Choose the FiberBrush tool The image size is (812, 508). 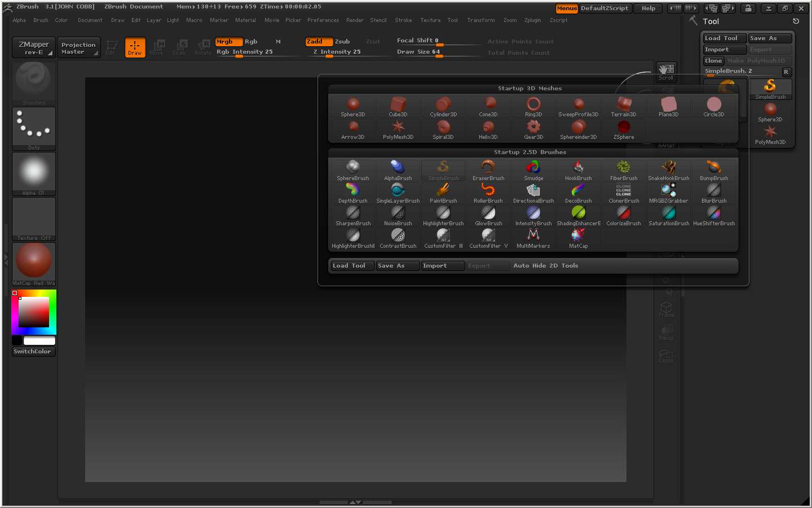[623, 170]
